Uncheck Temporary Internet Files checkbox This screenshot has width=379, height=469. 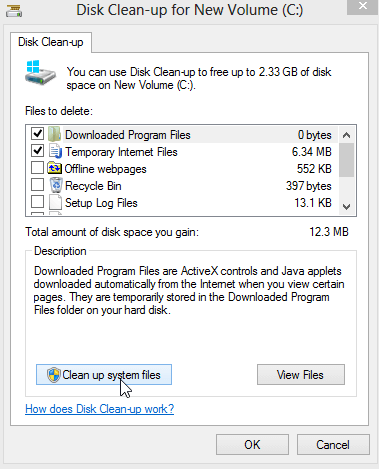pyautogui.click(x=37, y=151)
